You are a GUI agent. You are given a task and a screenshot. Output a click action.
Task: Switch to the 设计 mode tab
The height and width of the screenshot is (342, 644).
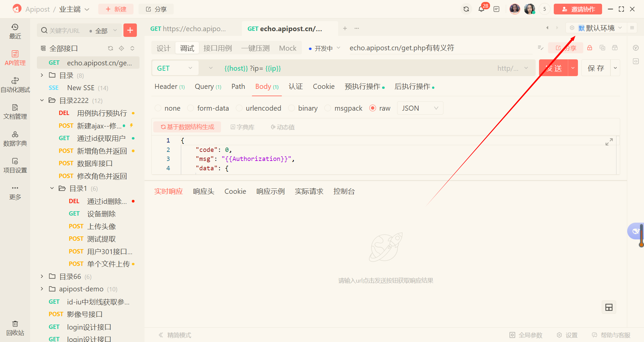tap(164, 48)
